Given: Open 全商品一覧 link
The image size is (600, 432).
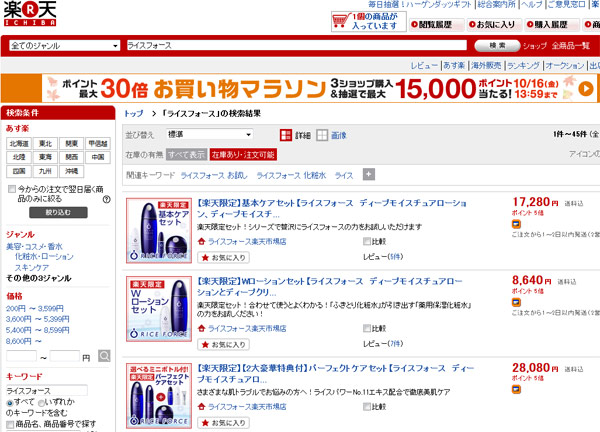Looking at the screenshot, I should [571, 46].
